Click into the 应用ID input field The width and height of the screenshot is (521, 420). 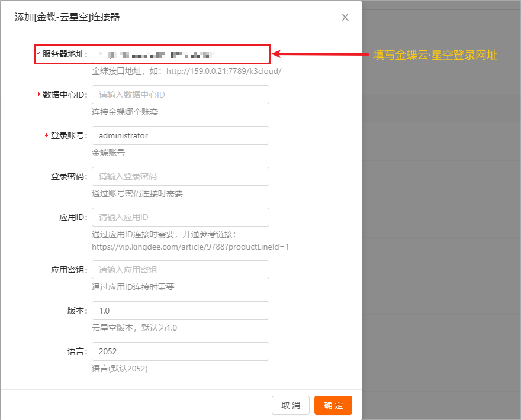[x=181, y=217]
